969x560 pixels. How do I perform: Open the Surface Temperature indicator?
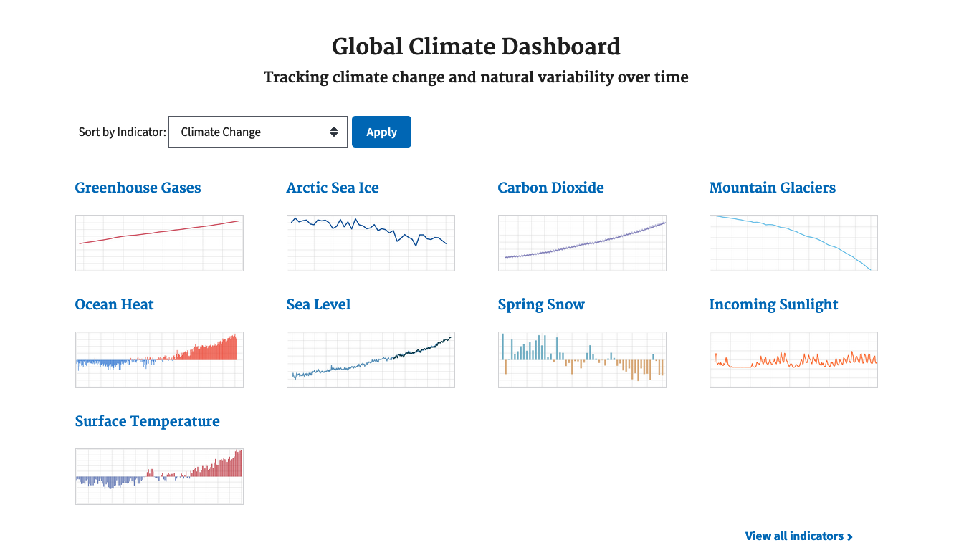click(148, 421)
